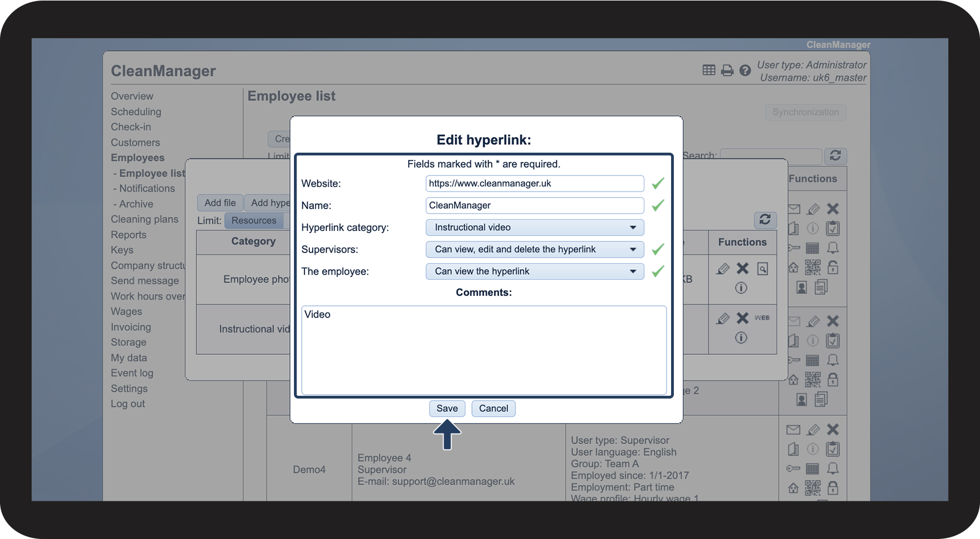
Task: Open the Employees section in the sidebar
Action: (138, 158)
